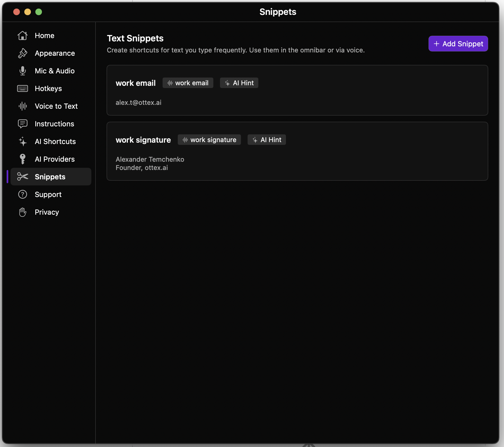This screenshot has height=447, width=504.
Task: Open the AI Hint tag on work signature
Action: tap(267, 140)
